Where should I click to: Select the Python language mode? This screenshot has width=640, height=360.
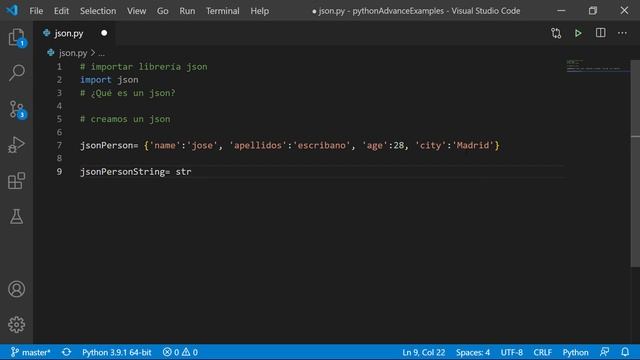pos(576,352)
